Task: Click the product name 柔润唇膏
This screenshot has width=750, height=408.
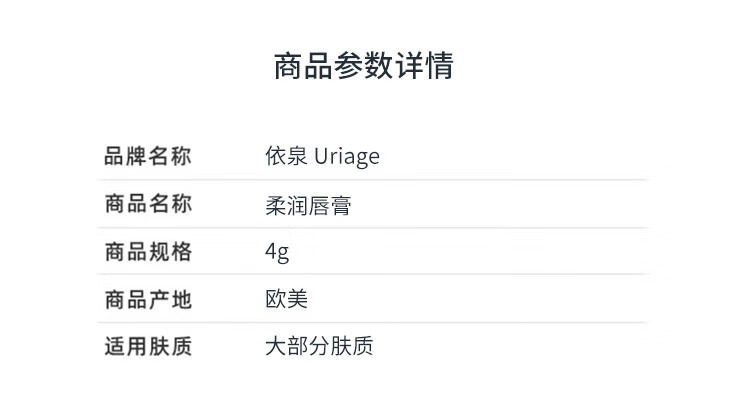Action: click(x=309, y=206)
